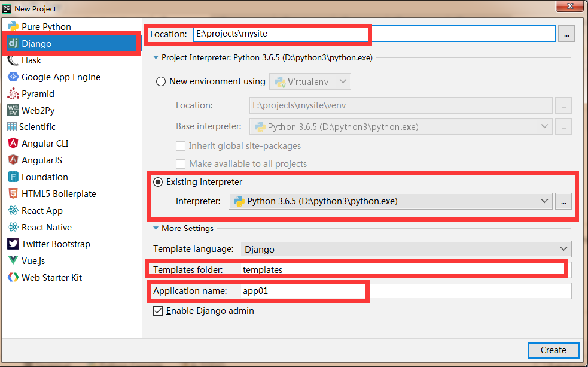Viewport: 588px width, 367px height.
Task: Select Vue.js project type
Action: [33, 260]
